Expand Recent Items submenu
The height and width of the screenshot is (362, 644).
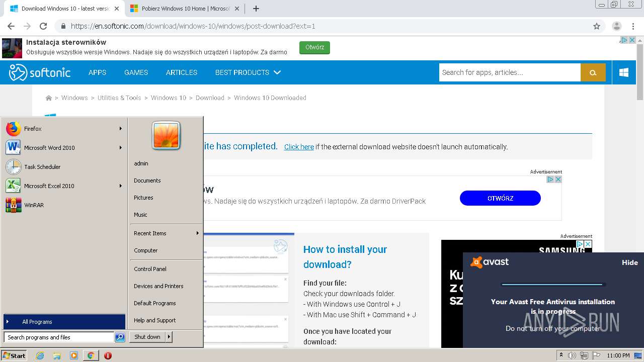pos(198,233)
